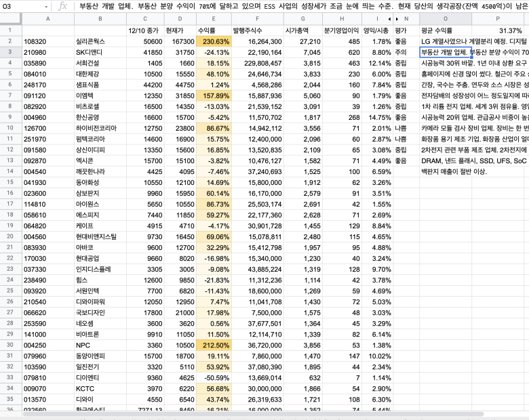Click cell 동양이엔피
Viewport: 529px width, 420px height.
click(x=100, y=356)
